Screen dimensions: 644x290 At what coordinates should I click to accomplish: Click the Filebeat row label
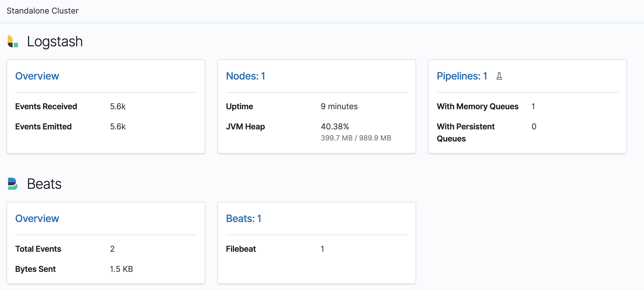(x=241, y=249)
